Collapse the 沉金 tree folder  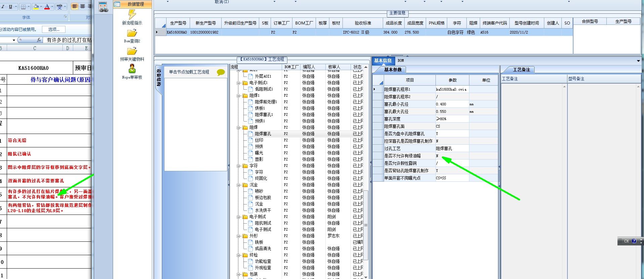click(x=239, y=185)
